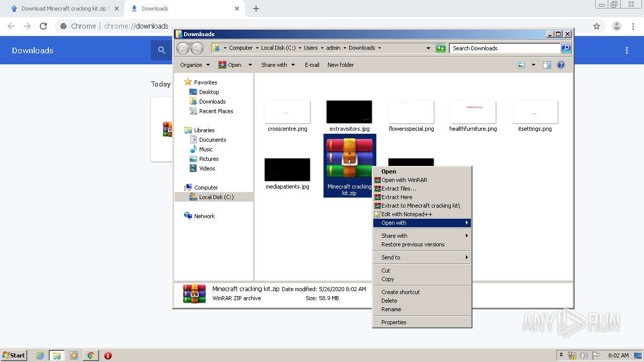This screenshot has height=362, width=644.
Task: Click the Explorer Forward navigation button
Action: click(197, 48)
